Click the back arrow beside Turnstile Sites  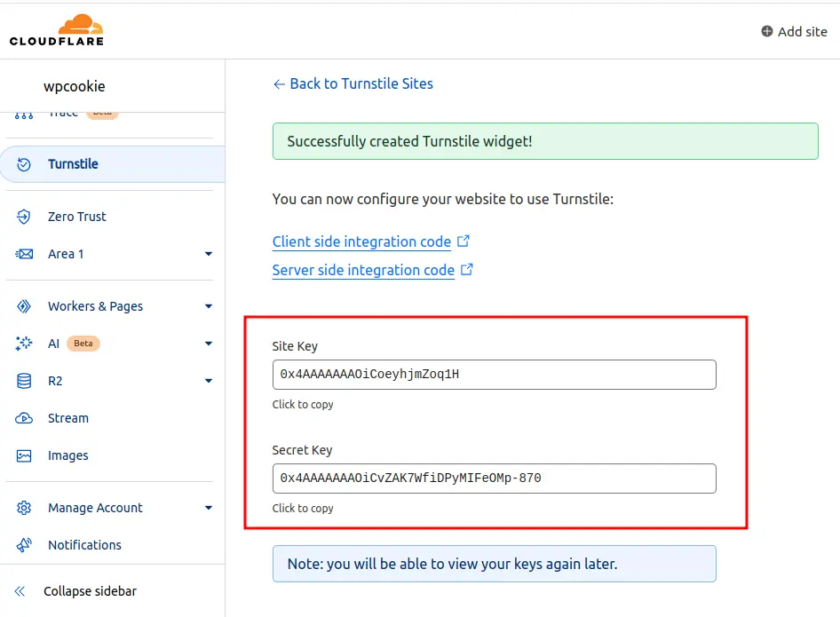coord(279,84)
